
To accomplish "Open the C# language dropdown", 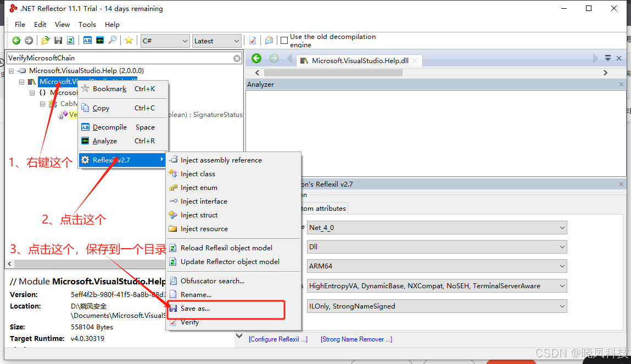I will tap(165, 41).
